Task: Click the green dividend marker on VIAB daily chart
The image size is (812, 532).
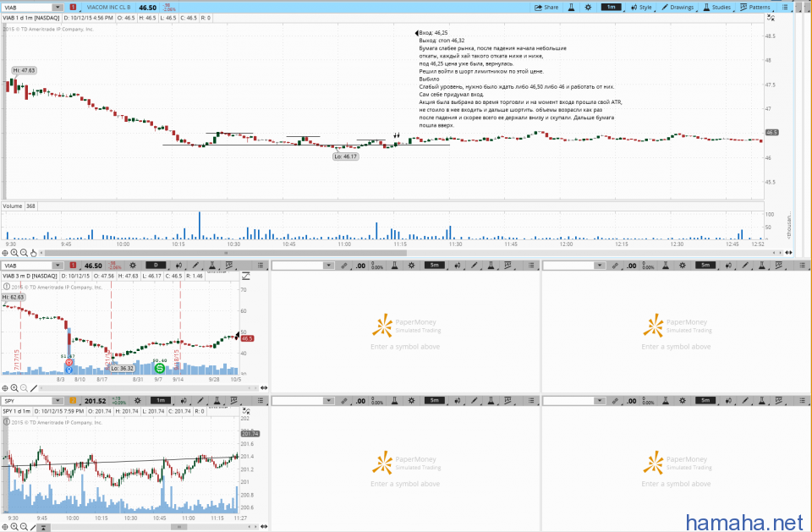Action: tap(160, 368)
